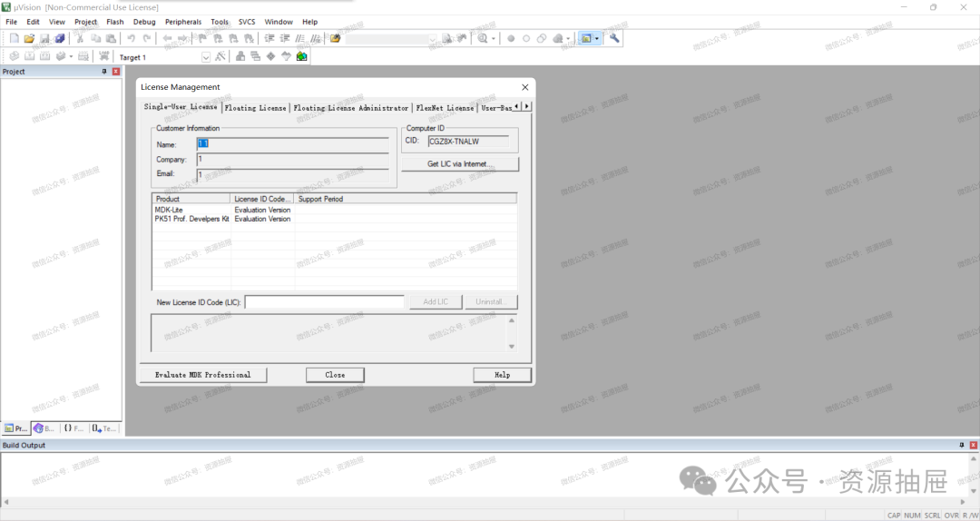The image size is (980, 521).
Task: Close the Project panel with red X
Action: (x=115, y=72)
